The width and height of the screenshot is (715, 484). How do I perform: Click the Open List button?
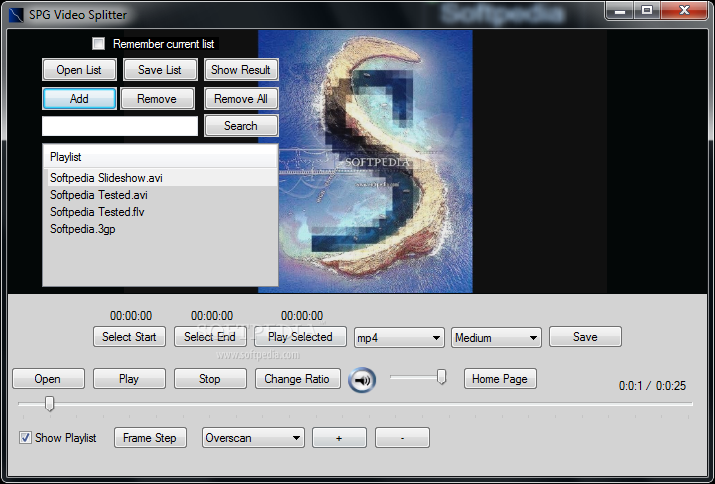(x=79, y=70)
